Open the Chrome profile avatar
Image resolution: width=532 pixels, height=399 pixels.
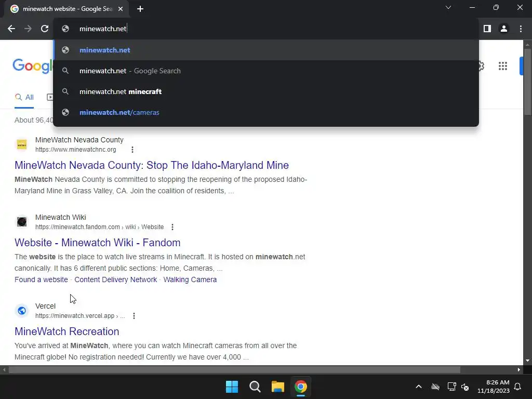click(504, 29)
